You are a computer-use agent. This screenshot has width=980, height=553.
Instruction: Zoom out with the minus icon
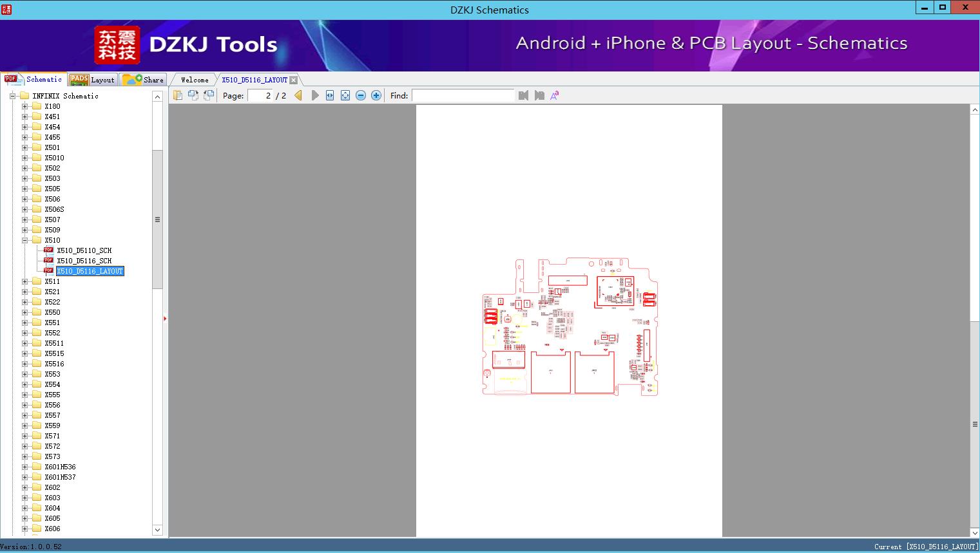[x=361, y=95]
